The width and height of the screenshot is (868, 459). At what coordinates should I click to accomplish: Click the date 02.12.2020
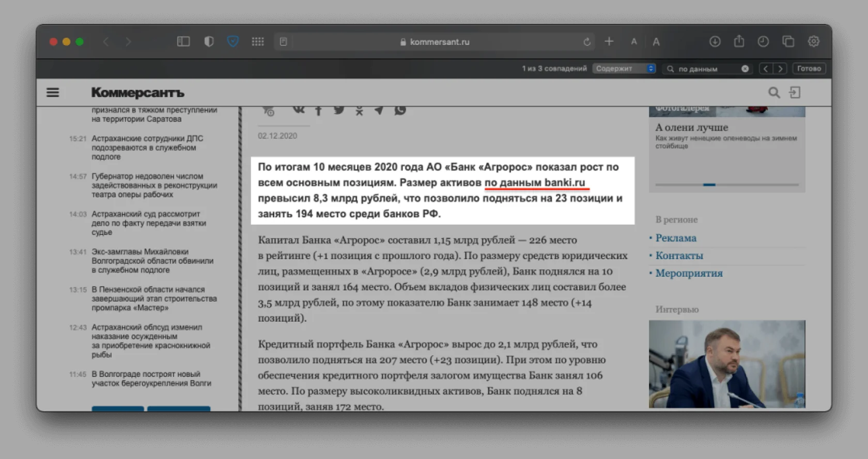pyautogui.click(x=277, y=136)
